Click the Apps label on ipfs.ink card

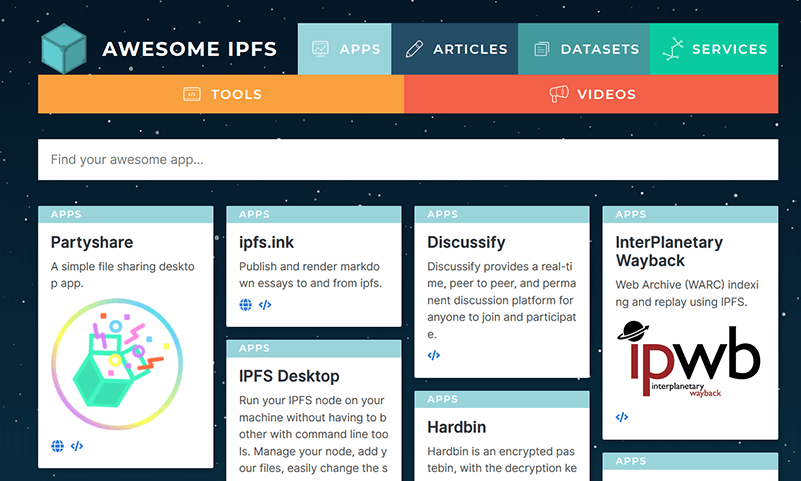tap(254, 214)
